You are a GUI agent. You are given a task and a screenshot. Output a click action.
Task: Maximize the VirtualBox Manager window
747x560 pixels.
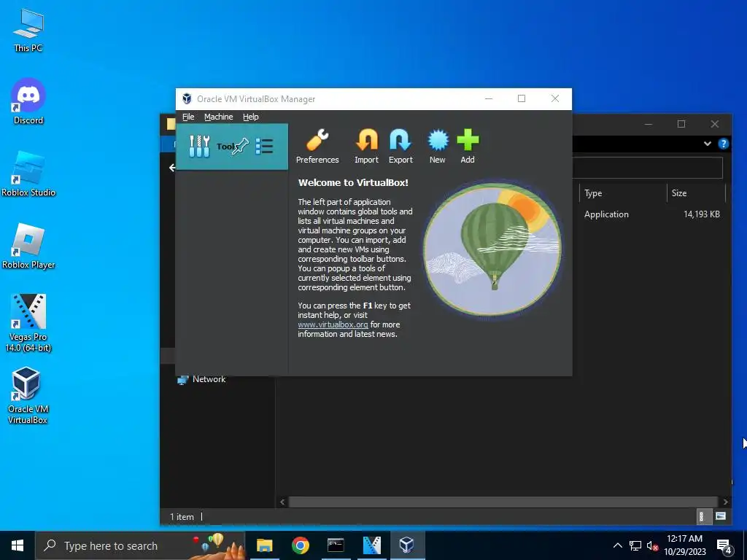point(522,98)
